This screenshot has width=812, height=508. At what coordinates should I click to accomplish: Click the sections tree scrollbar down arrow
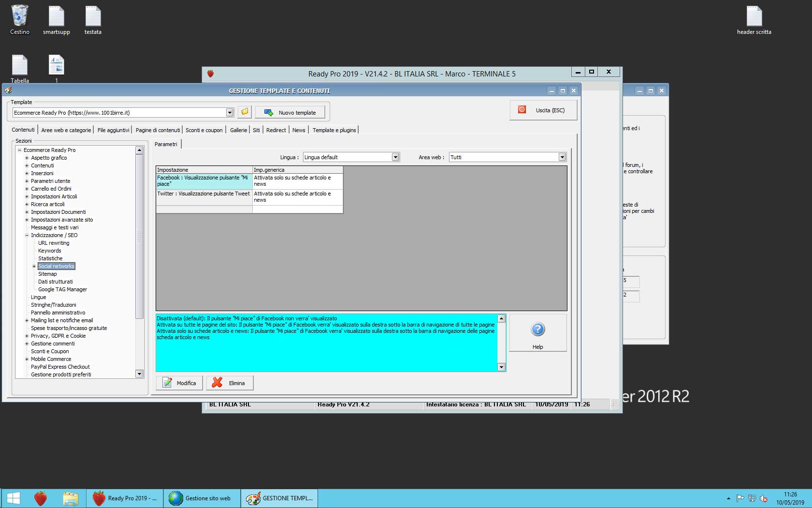[x=140, y=374]
